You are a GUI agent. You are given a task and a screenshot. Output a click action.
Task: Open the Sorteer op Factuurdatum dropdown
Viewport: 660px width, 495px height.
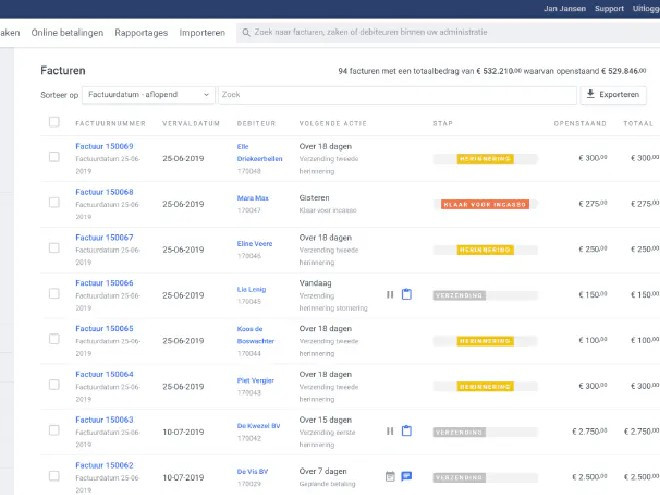pyautogui.click(x=149, y=95)
